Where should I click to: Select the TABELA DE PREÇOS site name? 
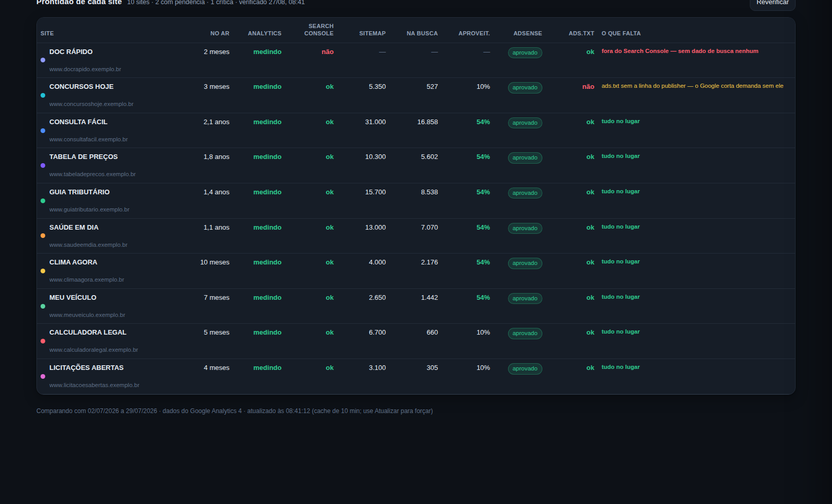pos(83,157)
